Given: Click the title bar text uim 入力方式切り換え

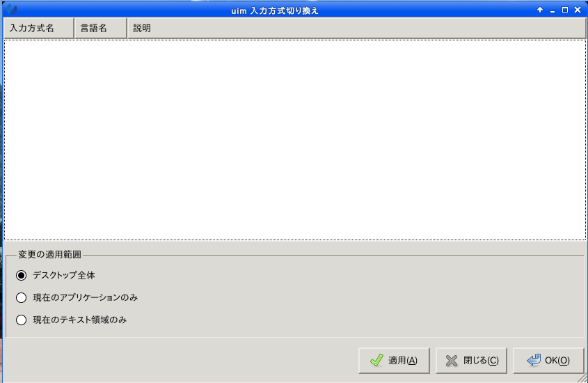Looking at the screenshot, I should 274,10.
